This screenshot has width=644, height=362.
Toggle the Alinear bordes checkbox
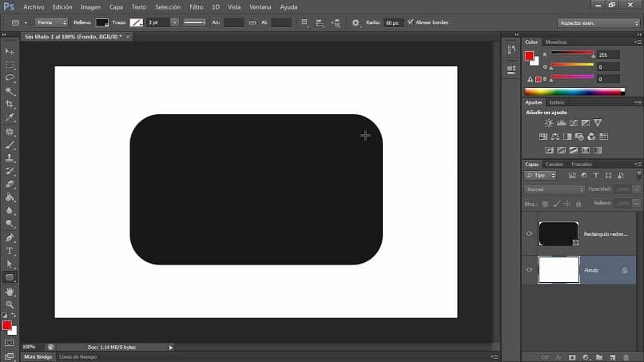coord(411,22)
